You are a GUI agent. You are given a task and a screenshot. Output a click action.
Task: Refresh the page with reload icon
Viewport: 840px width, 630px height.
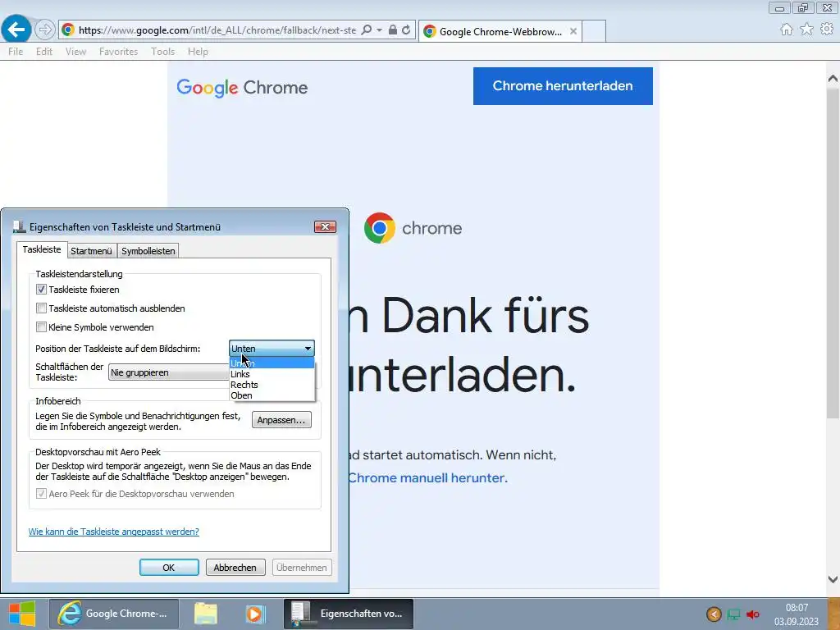[x=406, y=30]
